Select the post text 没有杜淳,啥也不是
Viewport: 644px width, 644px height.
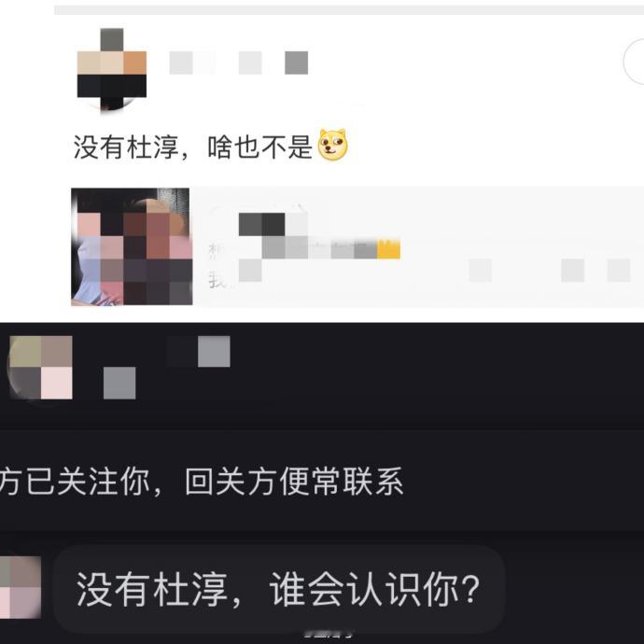point(193,147)
